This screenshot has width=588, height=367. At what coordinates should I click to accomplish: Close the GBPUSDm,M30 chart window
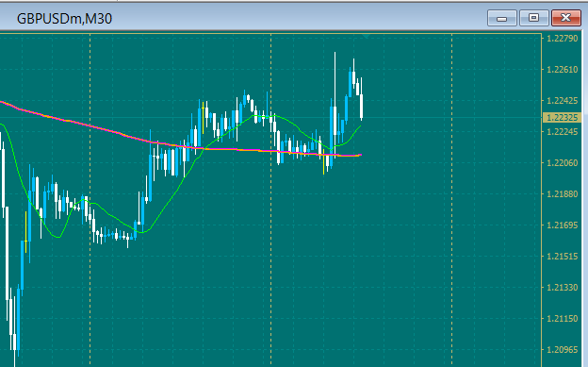click(x=566, y=18)
